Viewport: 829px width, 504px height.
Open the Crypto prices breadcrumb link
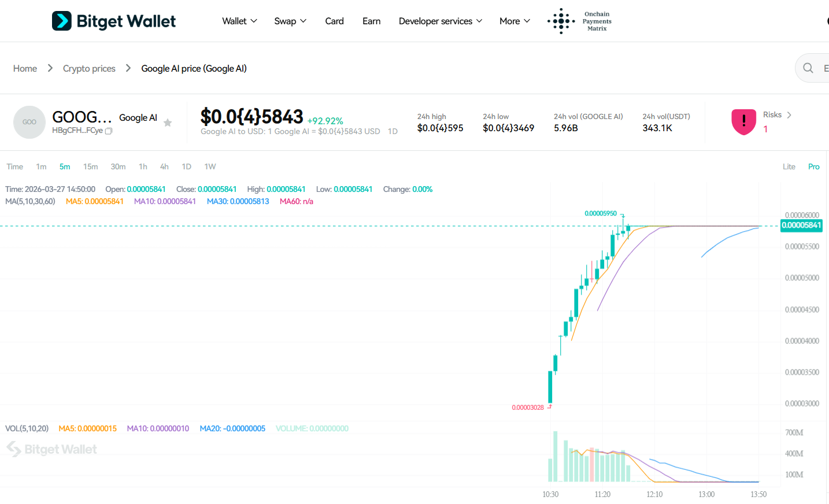pos(89,68)
